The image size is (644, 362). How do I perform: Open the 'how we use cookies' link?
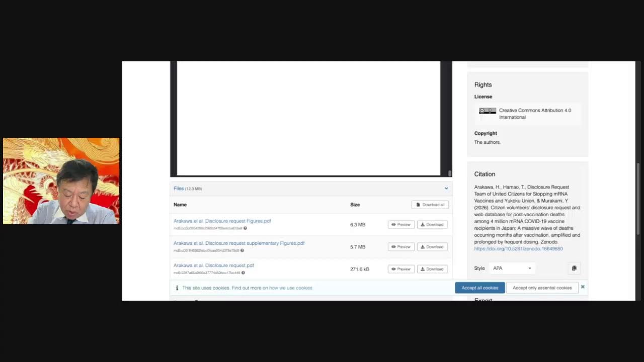291,288
